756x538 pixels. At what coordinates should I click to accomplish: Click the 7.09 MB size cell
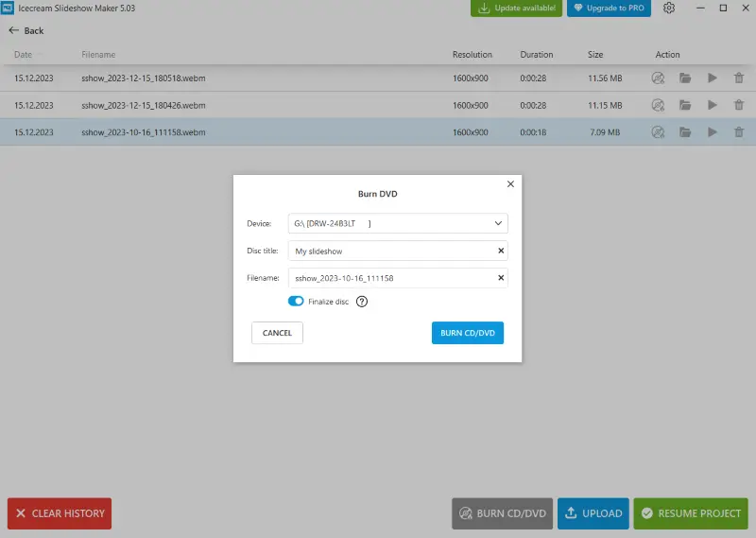pyautogui.click(x=605, y=132)
